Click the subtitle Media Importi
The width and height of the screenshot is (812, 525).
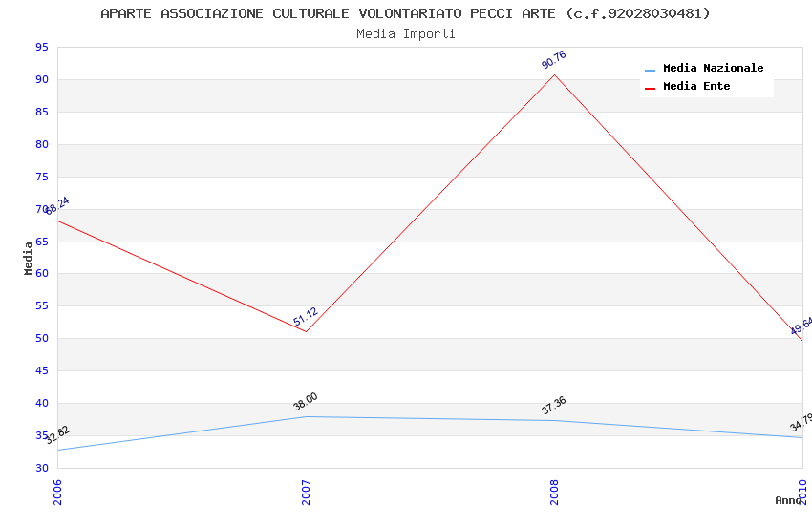pyautogui.click(x=405, y=33)
